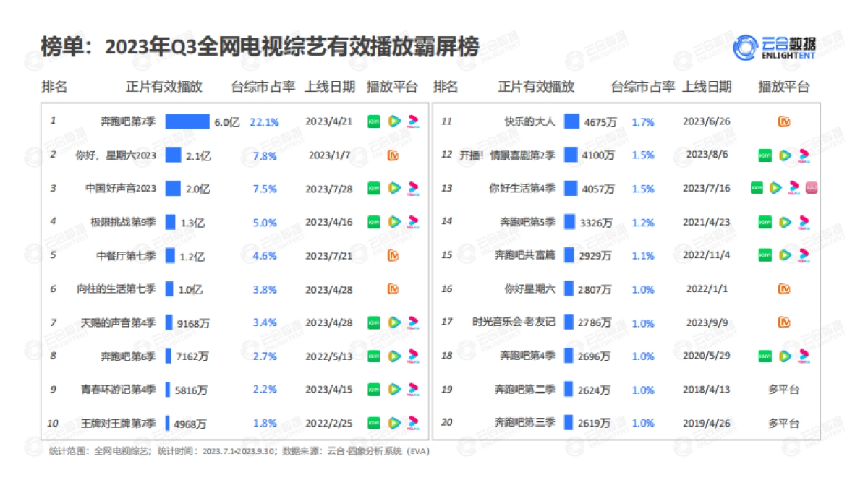868x488 pixels.
Task: Click Mango TV icon next to 时光音乐会·老友记
Action: pyautogui.click(x=783, y=322)
